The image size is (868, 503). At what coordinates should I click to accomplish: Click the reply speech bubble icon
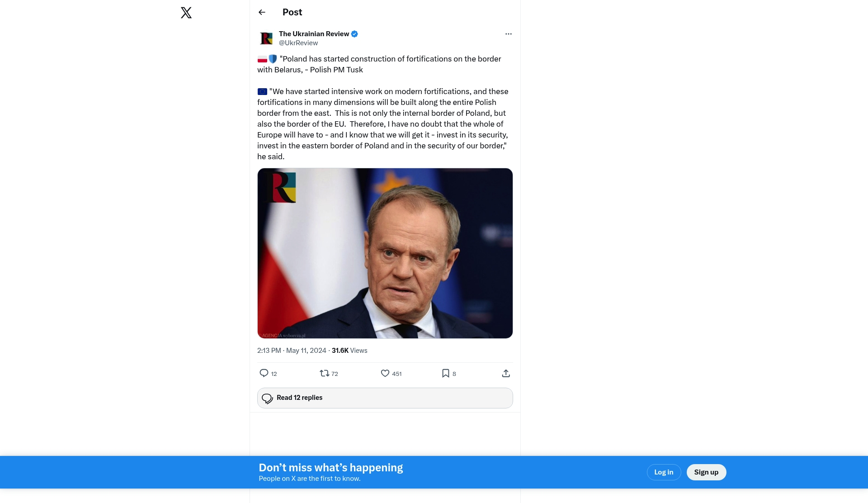click(264, 373)
